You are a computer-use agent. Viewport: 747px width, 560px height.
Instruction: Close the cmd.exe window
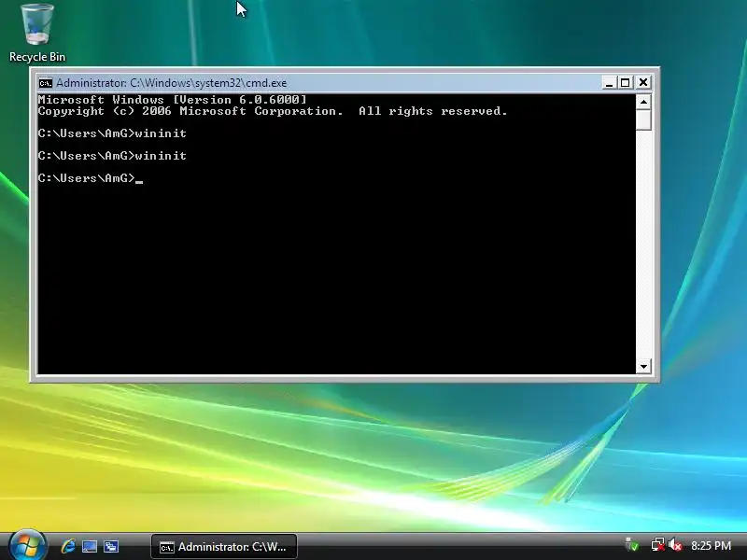tap(643, 83)
